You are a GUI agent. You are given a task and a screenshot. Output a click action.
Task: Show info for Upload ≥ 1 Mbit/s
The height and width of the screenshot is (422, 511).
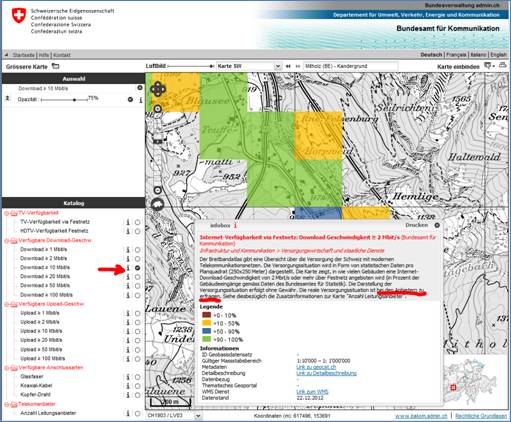click(x=128, y=313)
